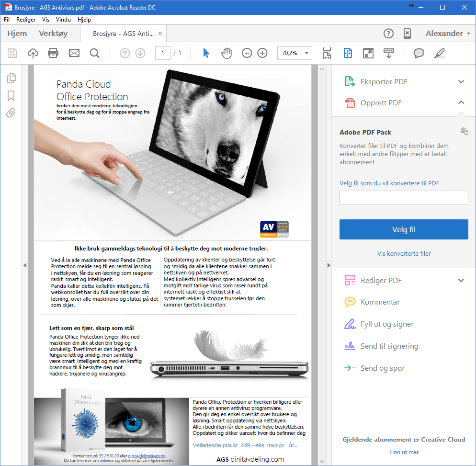Open the help question mark icon
The width and height of the screenshot is (476, 466).
pos(388,34)
